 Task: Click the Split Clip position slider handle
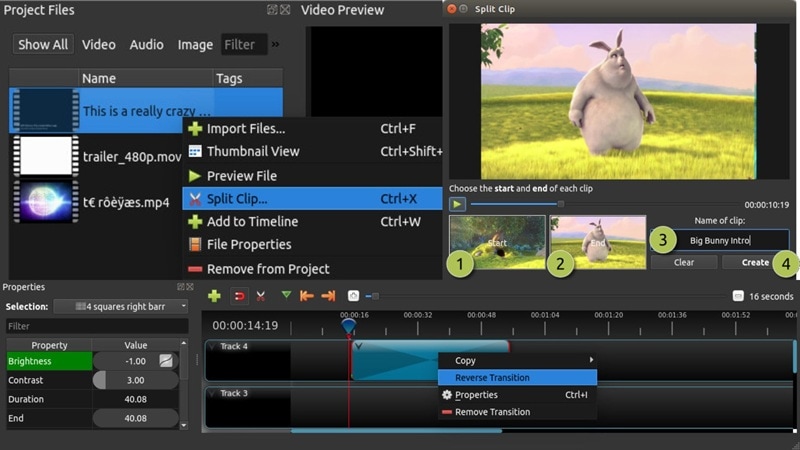[x=561, y=204]
